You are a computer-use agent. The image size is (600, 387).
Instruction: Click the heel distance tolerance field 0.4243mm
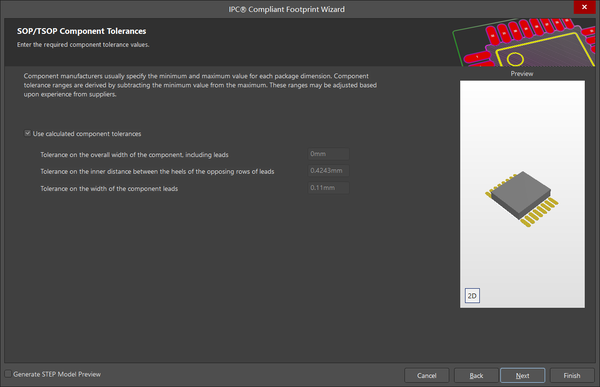[x=328, y=171]
